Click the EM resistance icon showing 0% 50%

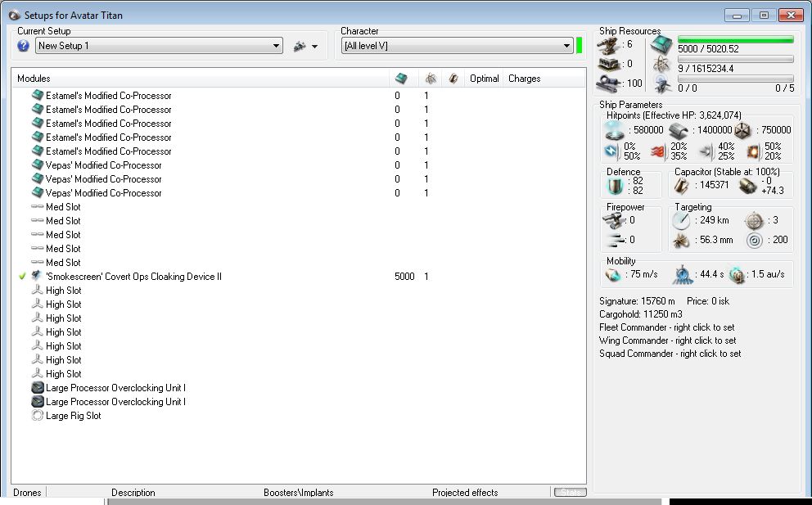click(611, 151)
